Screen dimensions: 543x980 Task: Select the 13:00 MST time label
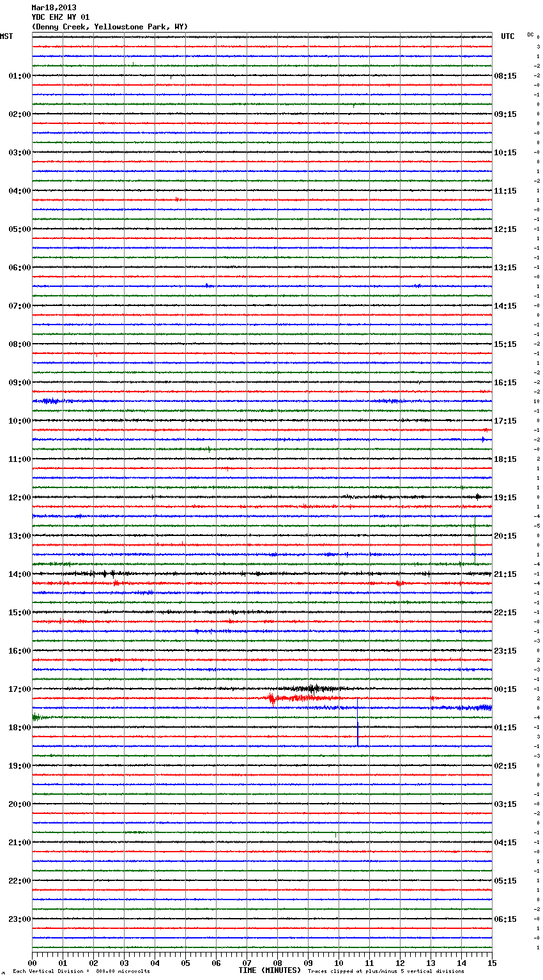(x=20, y=536)
